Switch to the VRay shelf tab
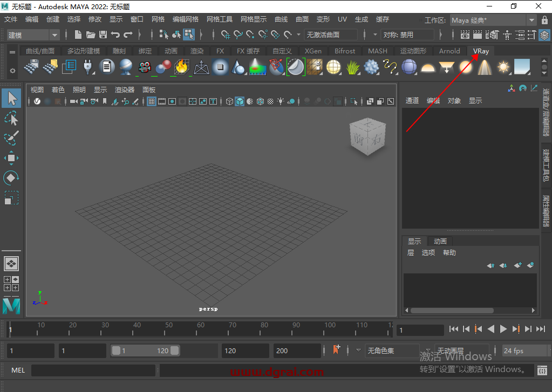 (480, 51)
